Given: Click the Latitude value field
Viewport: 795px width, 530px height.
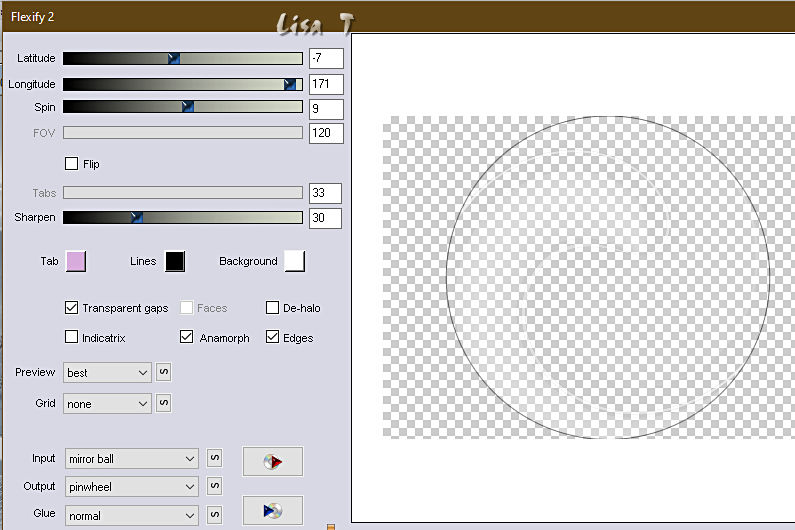Looking at the screenshot, I should click(x=326, y=58).
